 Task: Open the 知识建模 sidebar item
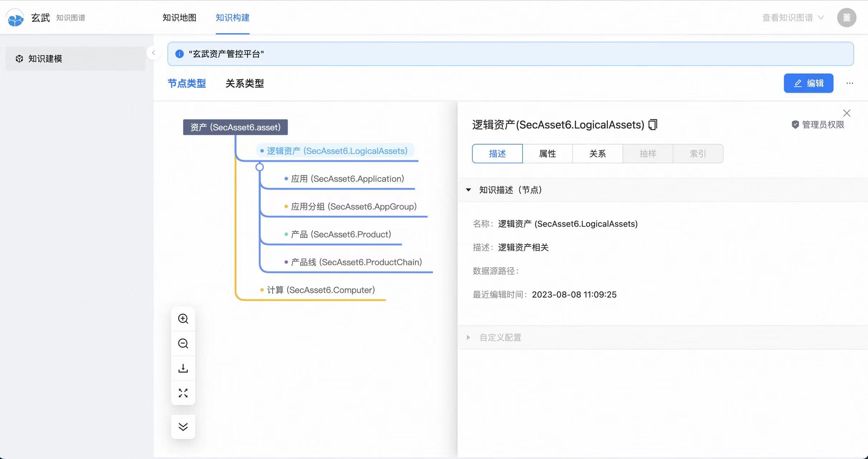coord(75,58)
